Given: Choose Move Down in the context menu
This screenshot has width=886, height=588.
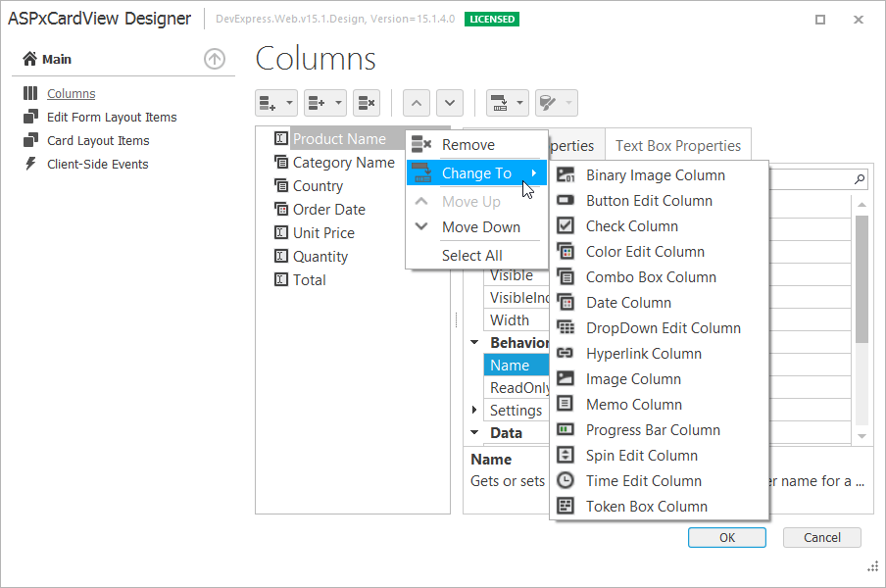Looking at the screenshot, I should tap(477, 227).
